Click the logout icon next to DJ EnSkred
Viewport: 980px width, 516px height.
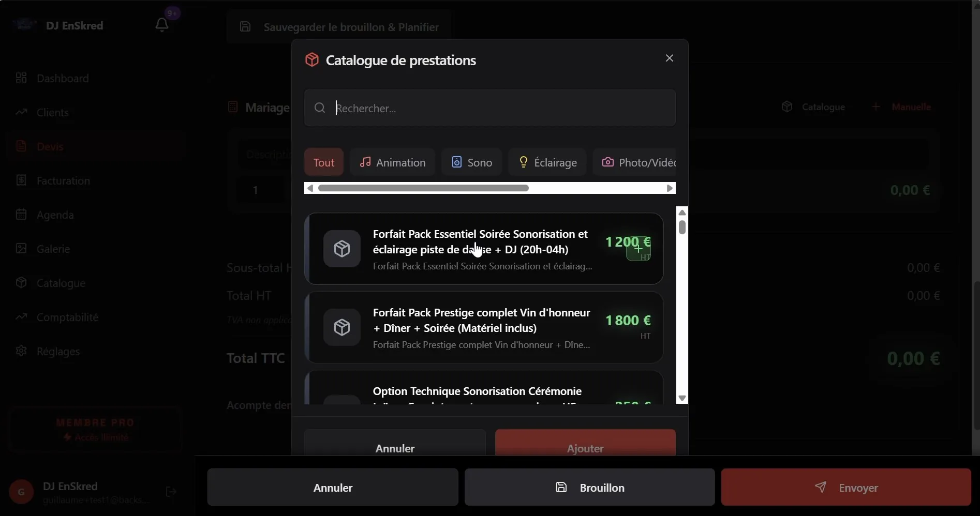171,492
